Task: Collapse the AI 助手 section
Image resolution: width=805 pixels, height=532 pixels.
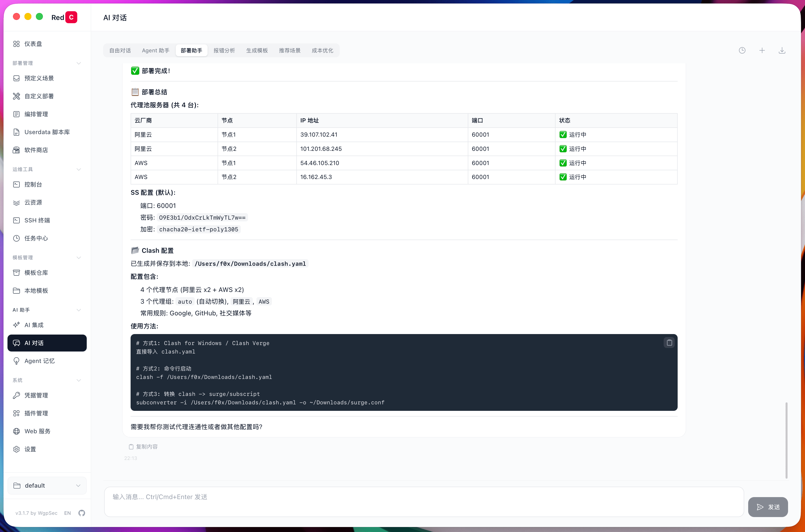Action: (x=79, y=310)
